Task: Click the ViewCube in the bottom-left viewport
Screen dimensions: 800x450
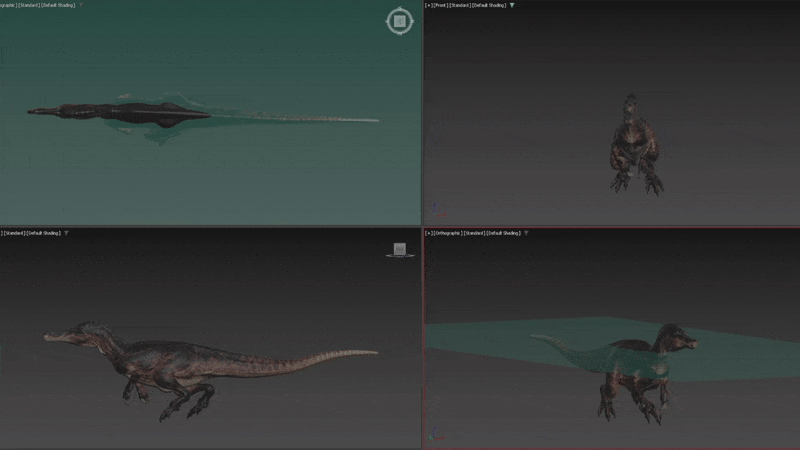Action: pos(399,250)
